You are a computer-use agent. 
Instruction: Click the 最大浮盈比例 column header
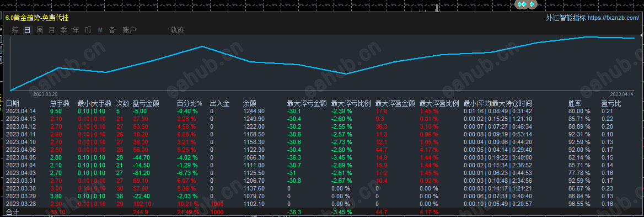click(x=439, y=104)
